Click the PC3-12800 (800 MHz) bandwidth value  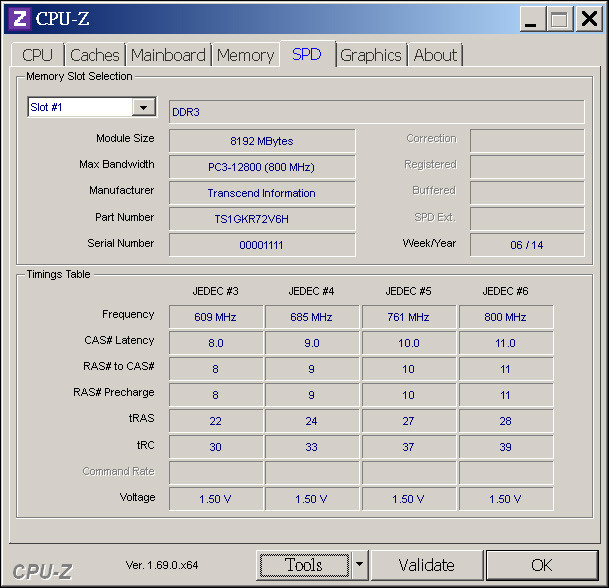pyautogui.click(x=262, y=167)
